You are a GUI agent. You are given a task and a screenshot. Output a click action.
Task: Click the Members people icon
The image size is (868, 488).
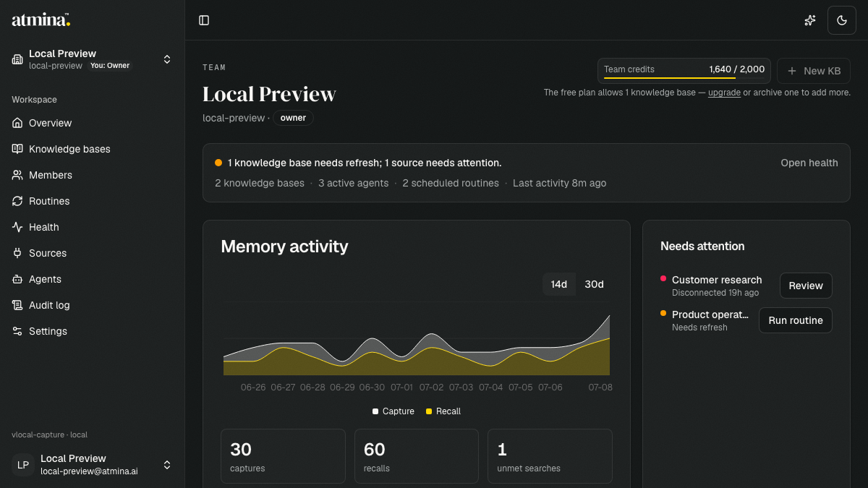[x=17, y=175]
